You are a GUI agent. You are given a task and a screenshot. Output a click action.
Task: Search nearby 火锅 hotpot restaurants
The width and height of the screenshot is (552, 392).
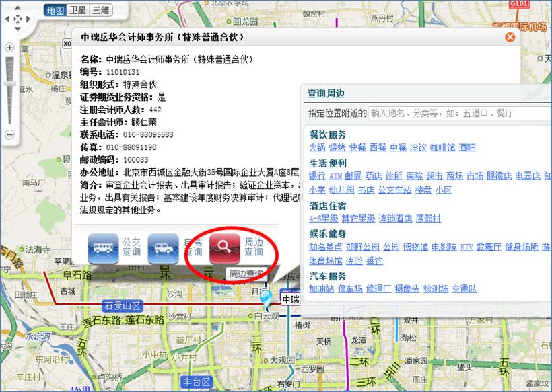316,147
